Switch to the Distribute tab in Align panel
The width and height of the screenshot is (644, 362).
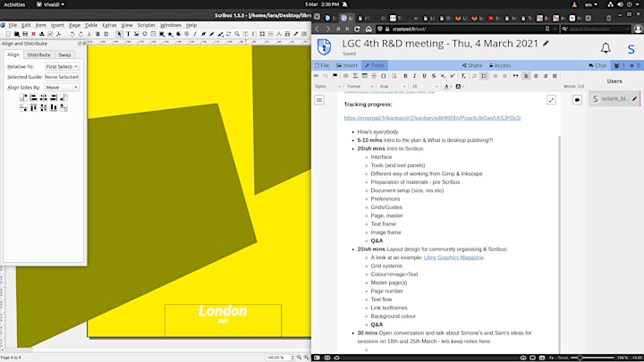click(38, 55)
